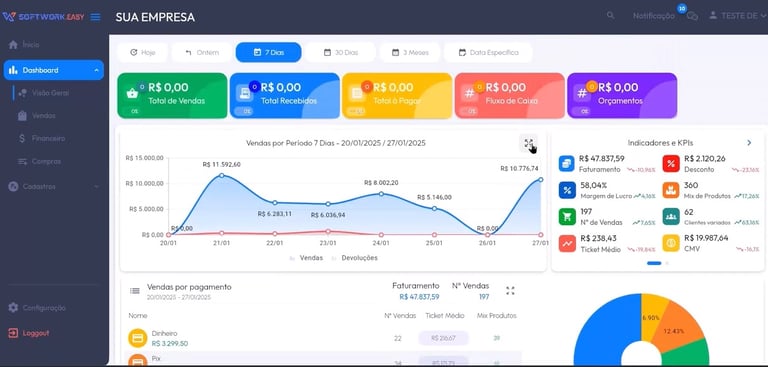
Task: Click the Clientes variados KPI icon
Action: (671, 217)
